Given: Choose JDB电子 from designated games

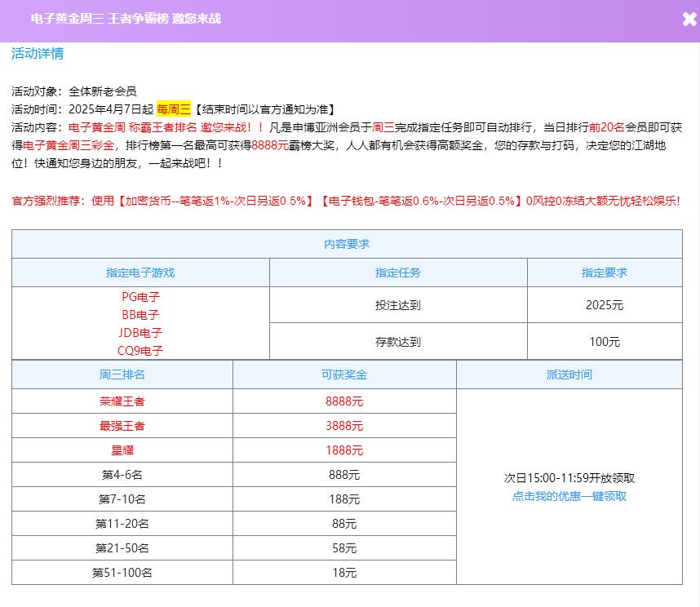Looking at the screenshot, I should (x=140, y=333).
